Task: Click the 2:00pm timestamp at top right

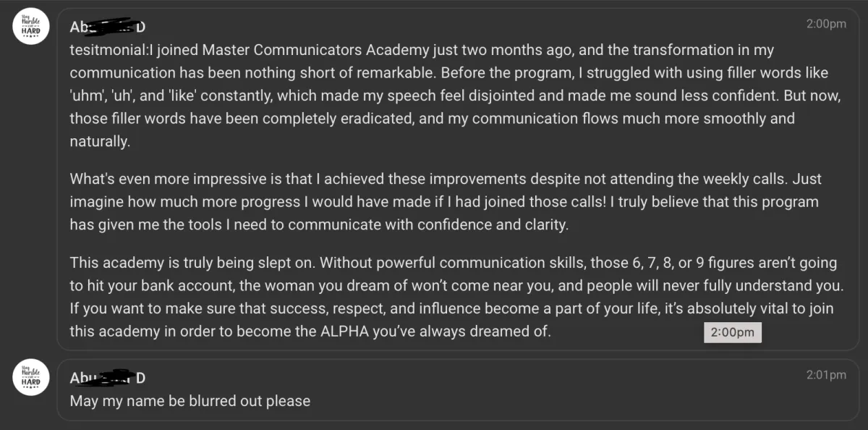Action: 826,24
